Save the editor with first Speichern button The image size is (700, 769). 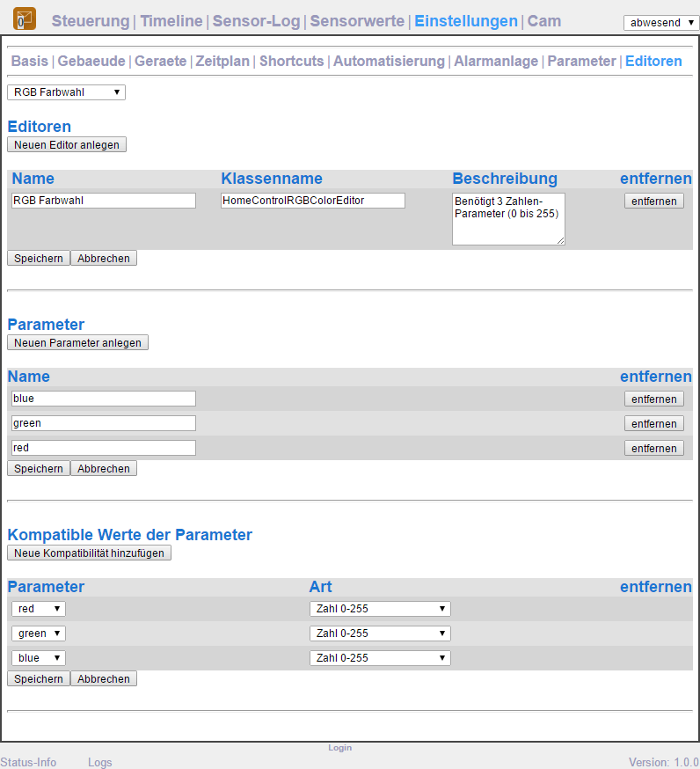coord(39,258)
